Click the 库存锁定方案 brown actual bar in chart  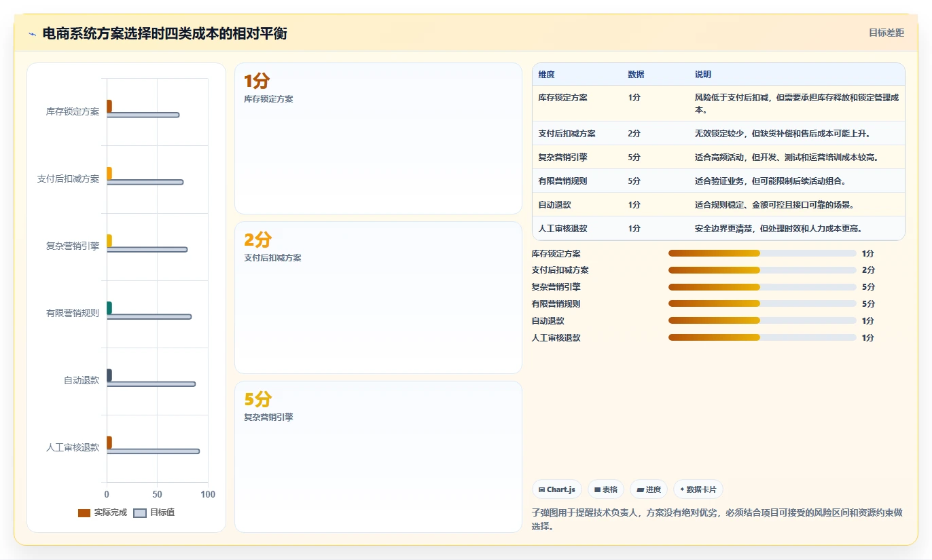click(x=109, y=107)
